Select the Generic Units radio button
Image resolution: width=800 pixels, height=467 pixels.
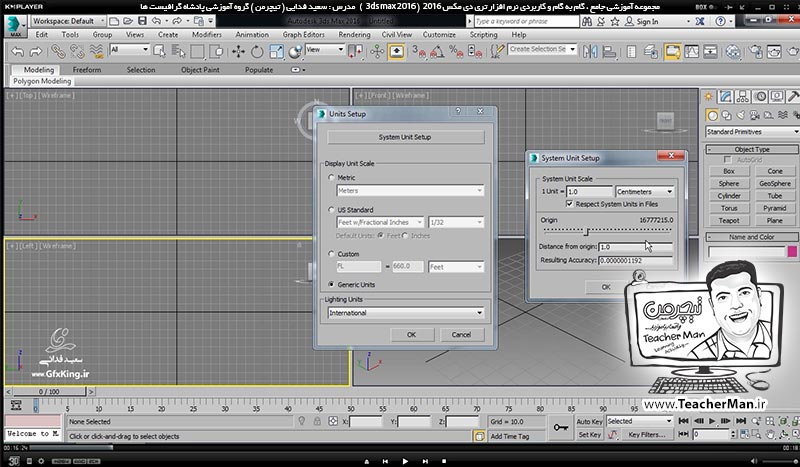(x=331, y=284)
